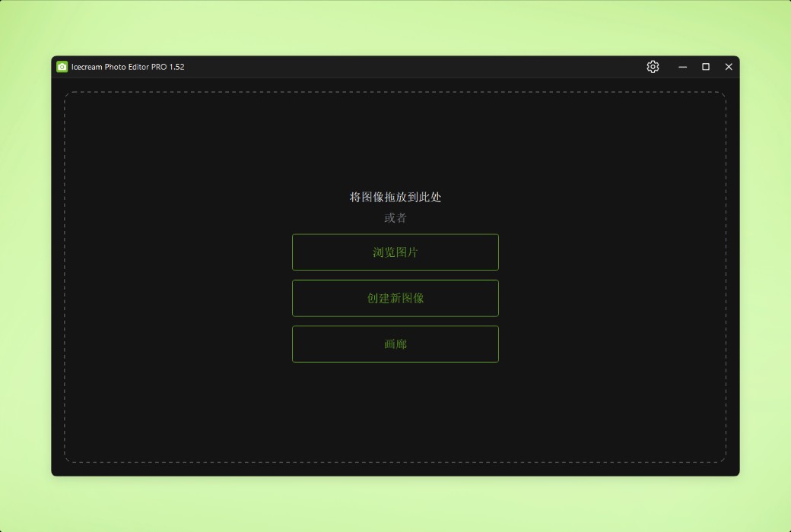
Task: Click the Icecream Photo Editor PRO 1.52 title
Action: click(x=128, y=67)
